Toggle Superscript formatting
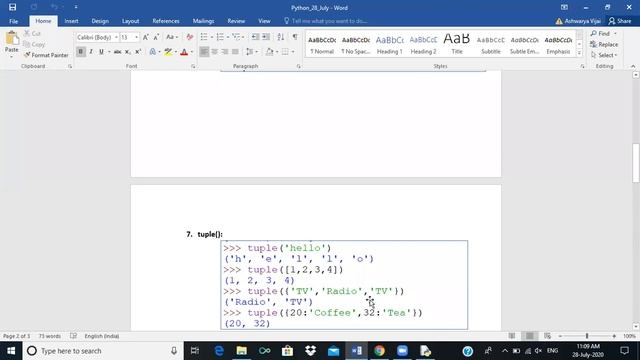 tap(138, 52)
